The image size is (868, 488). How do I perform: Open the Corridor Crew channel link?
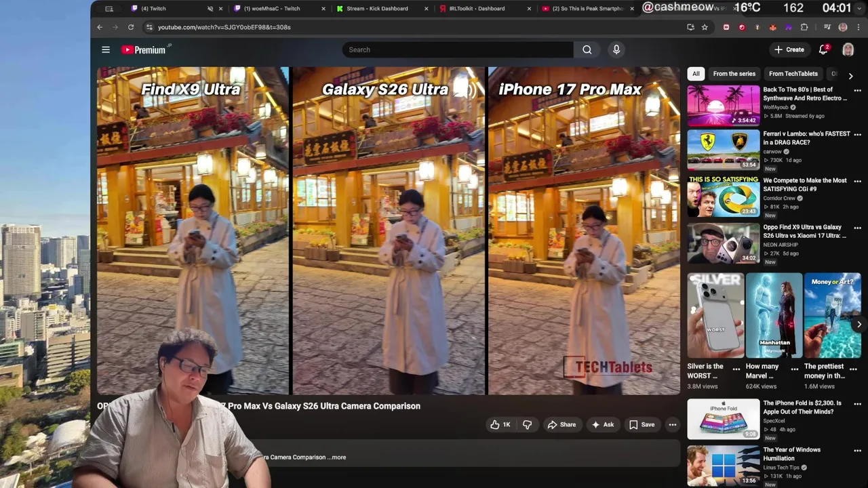(x=779, y=199)
